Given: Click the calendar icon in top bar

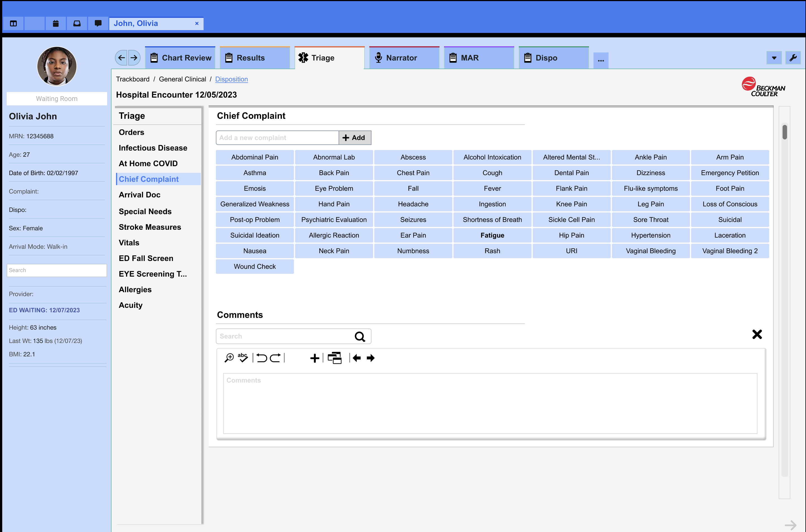Looking at the screenshot, I should click(56, 23).
